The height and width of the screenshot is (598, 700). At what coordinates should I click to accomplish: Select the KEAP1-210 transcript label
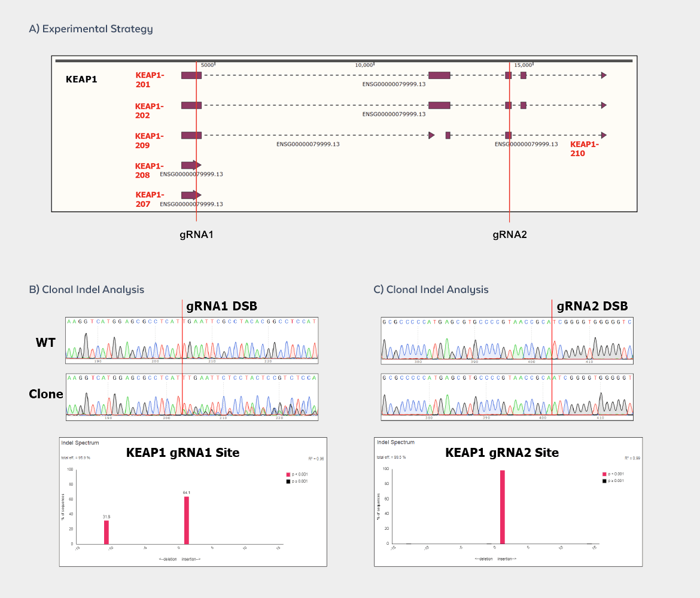click(x=584, y=148)
